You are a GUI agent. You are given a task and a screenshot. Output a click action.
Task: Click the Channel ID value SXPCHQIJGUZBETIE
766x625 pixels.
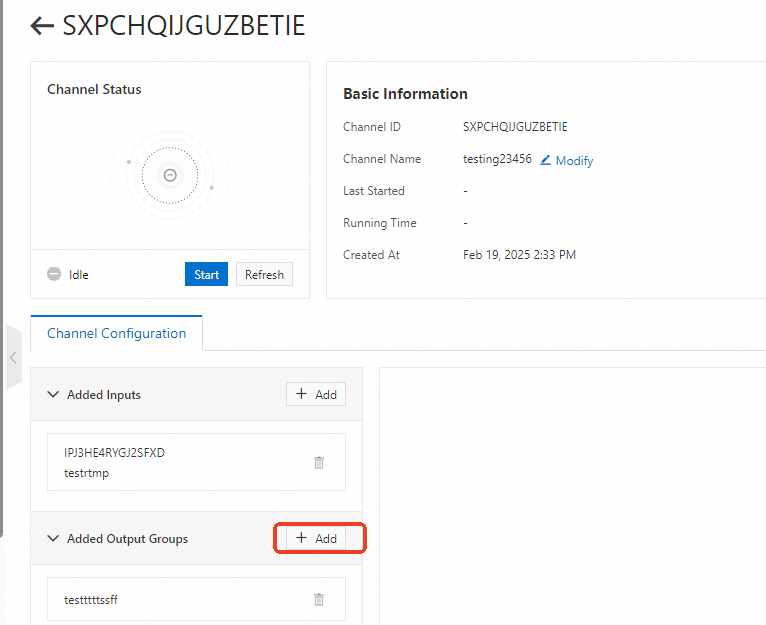pyautogui.click(x=515, y=127)
